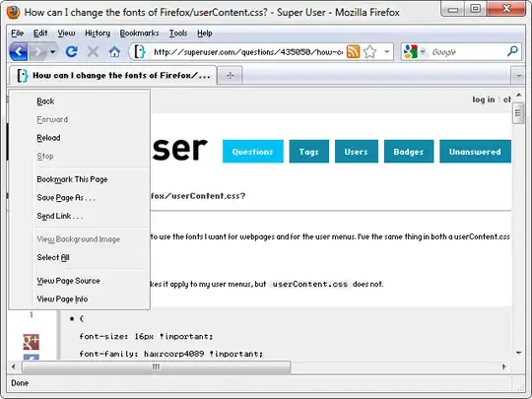
Task: Choose Back in the context menu
Action: pos(80,101)
